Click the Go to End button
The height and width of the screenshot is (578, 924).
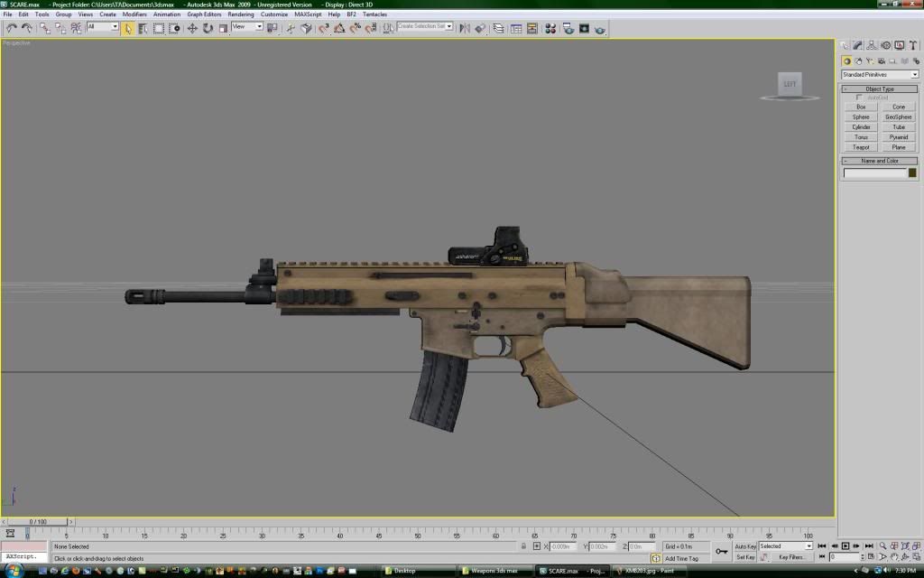point(869,545)
